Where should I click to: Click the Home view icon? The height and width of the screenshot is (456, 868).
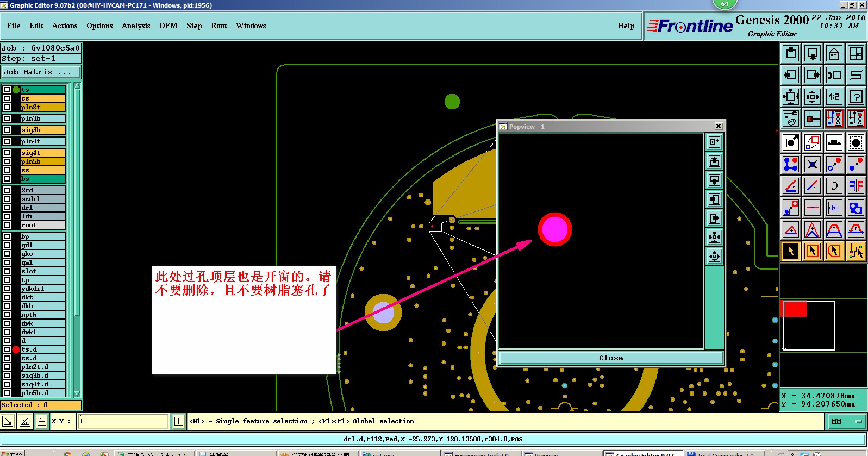(x=834, y=53)
